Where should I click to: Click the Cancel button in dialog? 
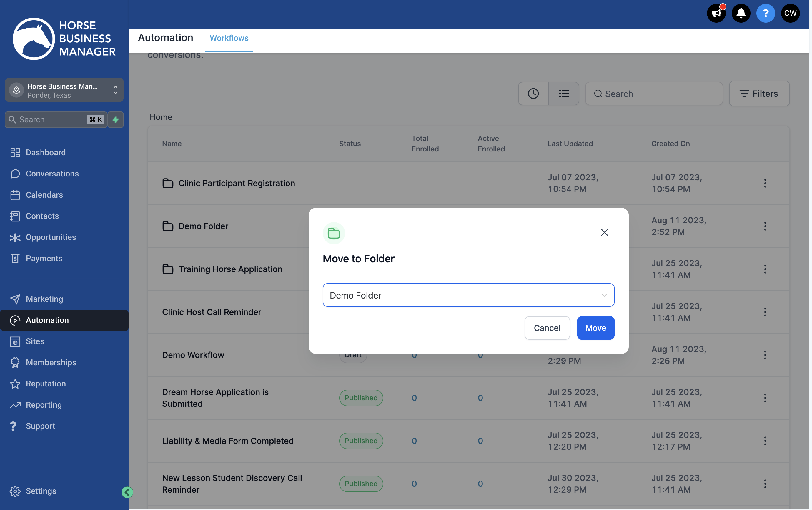point(547,328)
